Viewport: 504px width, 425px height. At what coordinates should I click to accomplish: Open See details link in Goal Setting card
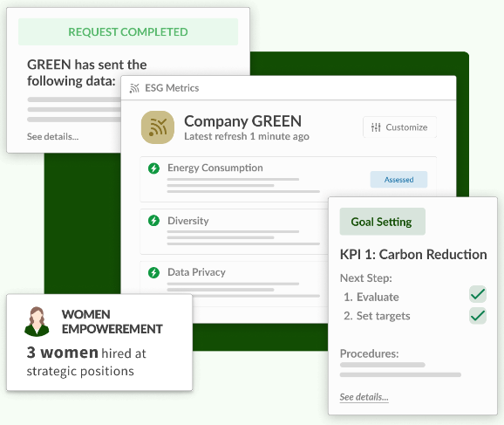[x=364, y=397]
